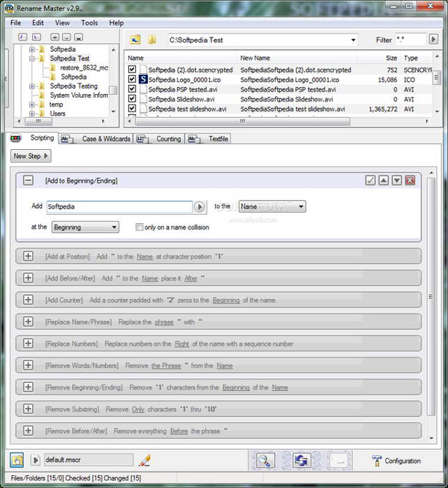Move the step up with up arrow
Image resolution: width=448 pixels, height=488 pixels.
click(x=384, y=180)
